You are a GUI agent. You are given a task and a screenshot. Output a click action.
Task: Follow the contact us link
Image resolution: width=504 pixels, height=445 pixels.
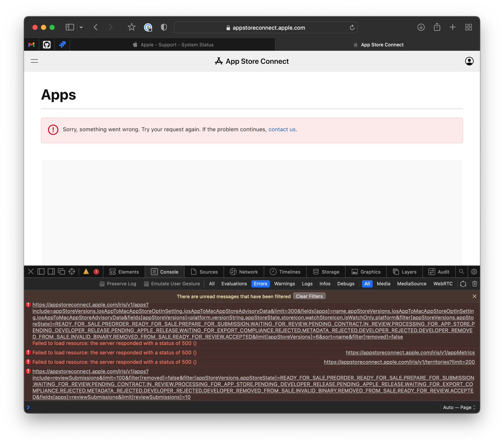[282, 129]
